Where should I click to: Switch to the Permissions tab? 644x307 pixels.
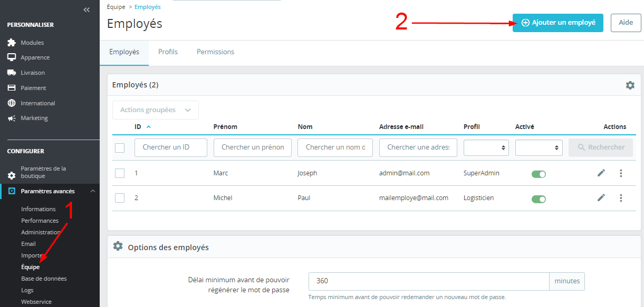coord(215,52)
